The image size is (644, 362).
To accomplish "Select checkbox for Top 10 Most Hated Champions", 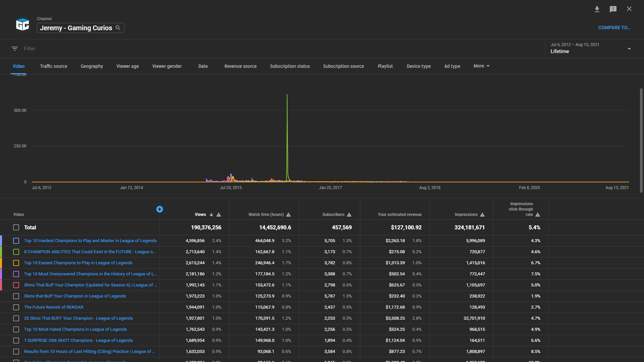I will pyautogui.click(x=16, y=329).
